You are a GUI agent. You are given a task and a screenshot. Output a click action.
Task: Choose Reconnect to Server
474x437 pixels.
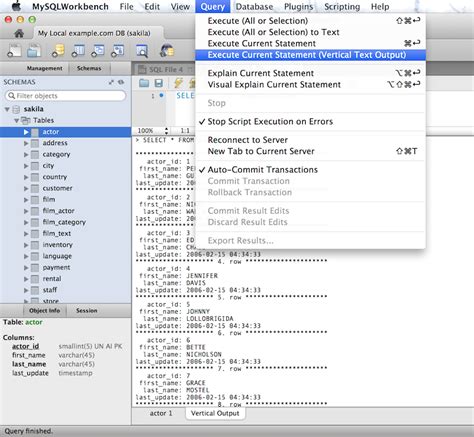pyautogui.click(x=310, y=140)
